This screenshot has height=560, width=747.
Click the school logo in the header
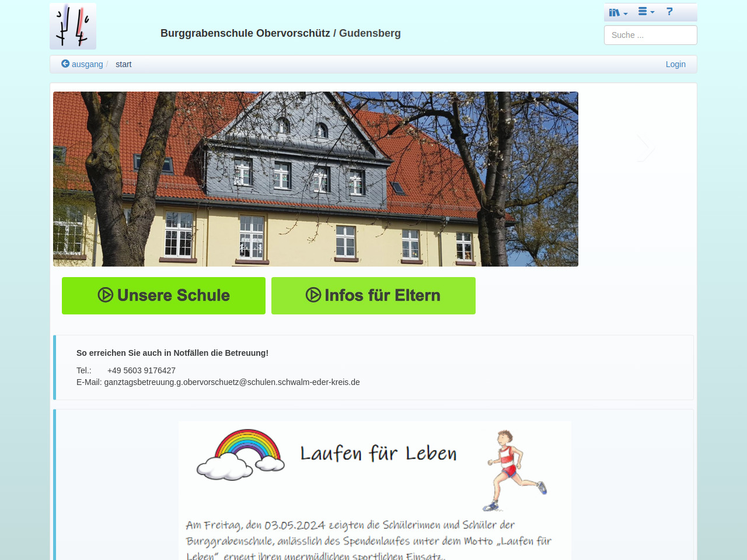[x=73, y=26]
